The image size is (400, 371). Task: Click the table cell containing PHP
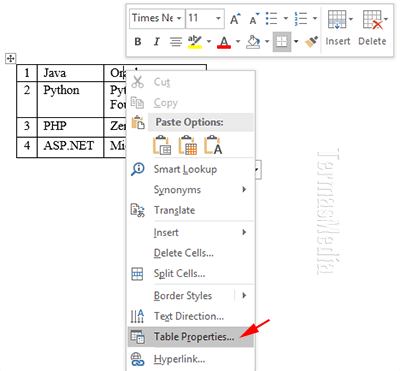point(70,127)
